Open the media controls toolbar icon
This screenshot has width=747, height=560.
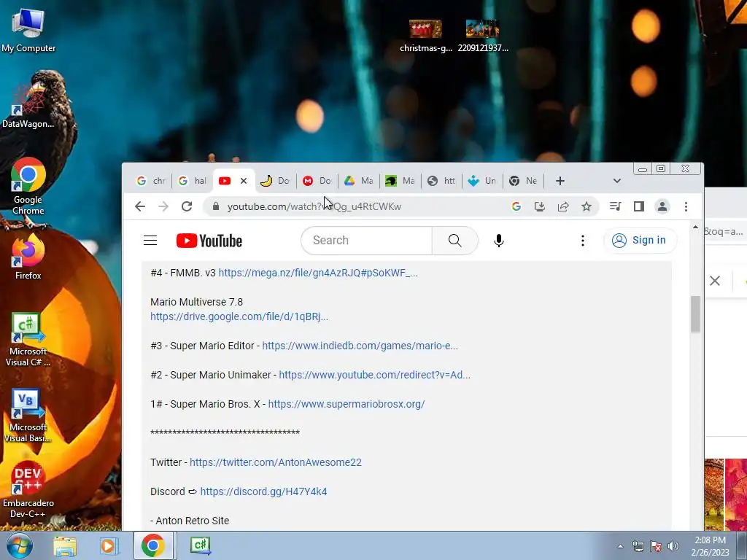click(x=615, y=206)
